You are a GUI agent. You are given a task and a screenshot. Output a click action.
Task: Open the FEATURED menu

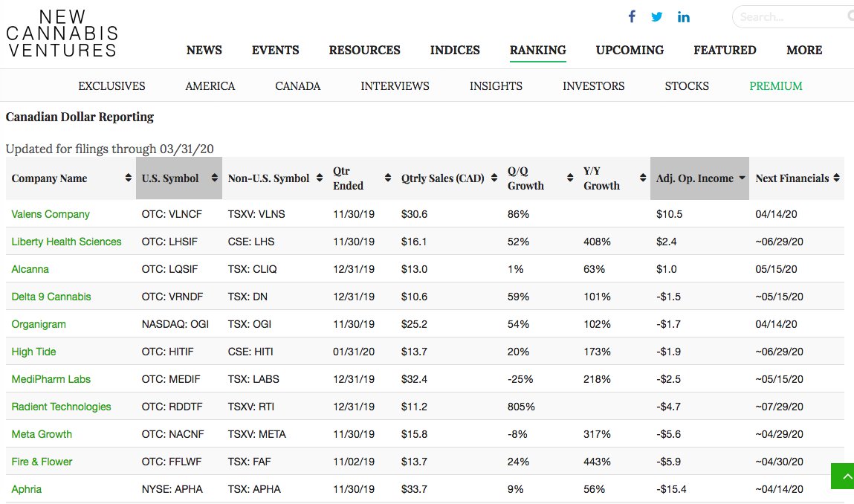(x=725, y=50)
